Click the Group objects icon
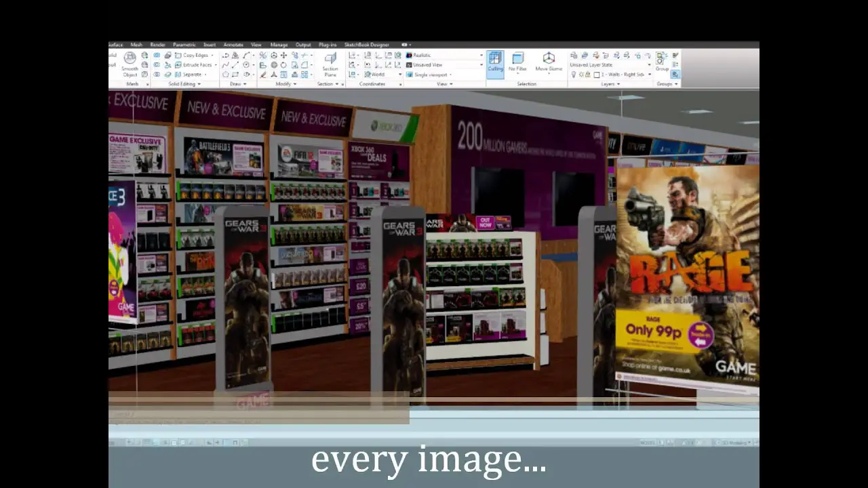The height and width of the screenshot is (488, 868). pyautogui.click(x=661, y=60)
